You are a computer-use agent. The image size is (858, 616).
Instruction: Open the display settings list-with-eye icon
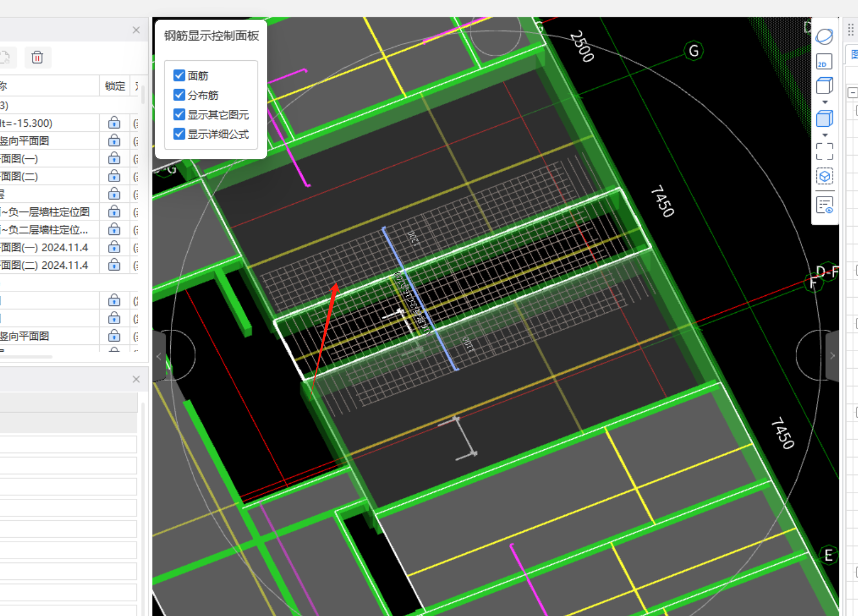824,205
